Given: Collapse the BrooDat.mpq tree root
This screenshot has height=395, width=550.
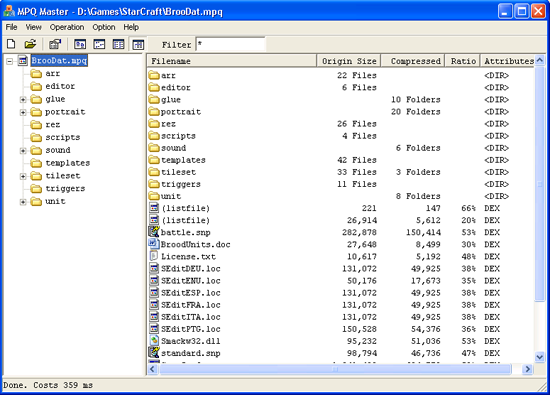Looking at the screenshot, I should [x=9, y=61].
